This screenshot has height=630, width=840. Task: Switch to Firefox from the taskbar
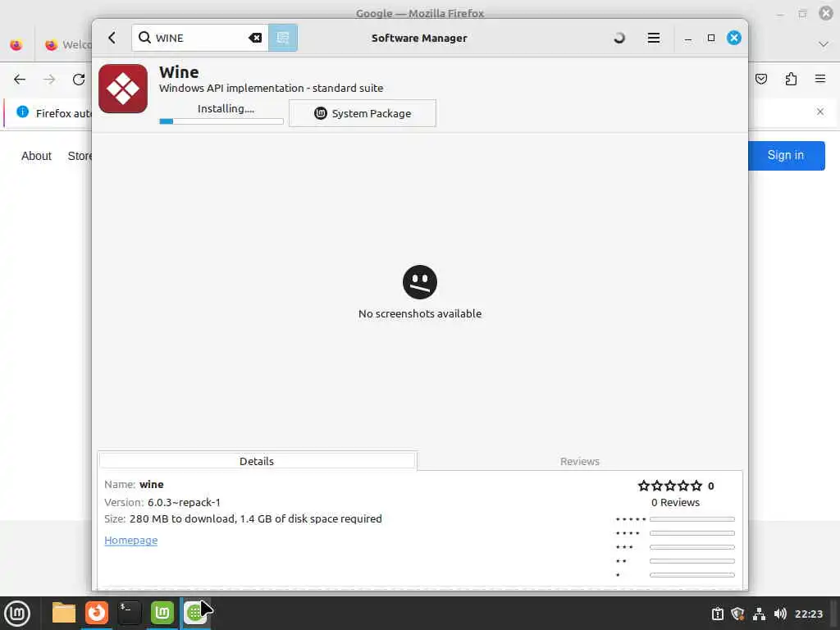click(x=97, y=613)
